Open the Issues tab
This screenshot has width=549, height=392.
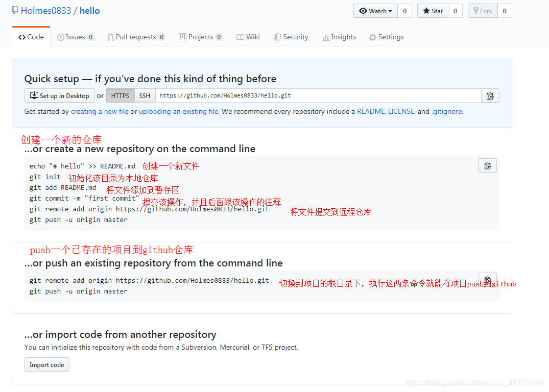pyautogui.click(x=75, y=37)
